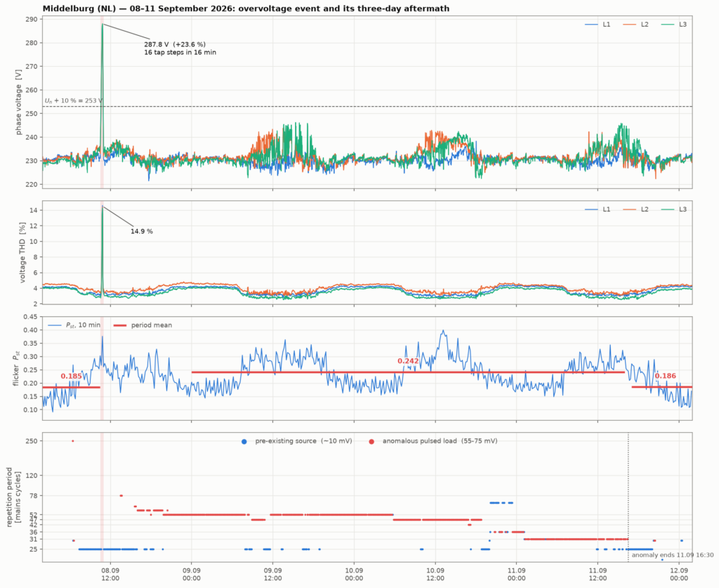The image size is (719, 588).
Task: Click the anomaly ends 11.09 16:30 annotation
Action: click(x=673, y=555)
